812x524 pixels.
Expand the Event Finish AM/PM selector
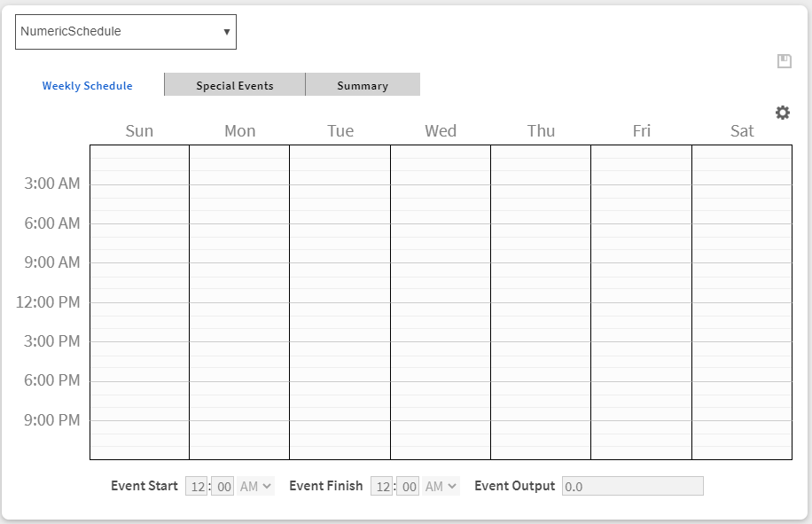(441, 486)
